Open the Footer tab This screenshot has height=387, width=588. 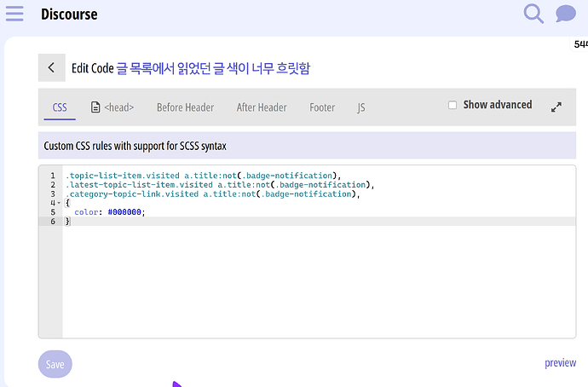[322, 107]
